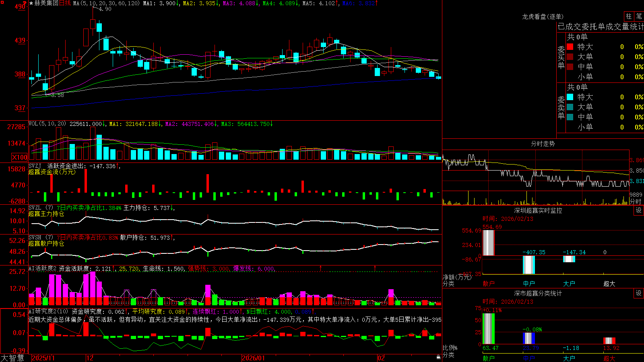Select the 12 month timeline marker

[90, 358]
